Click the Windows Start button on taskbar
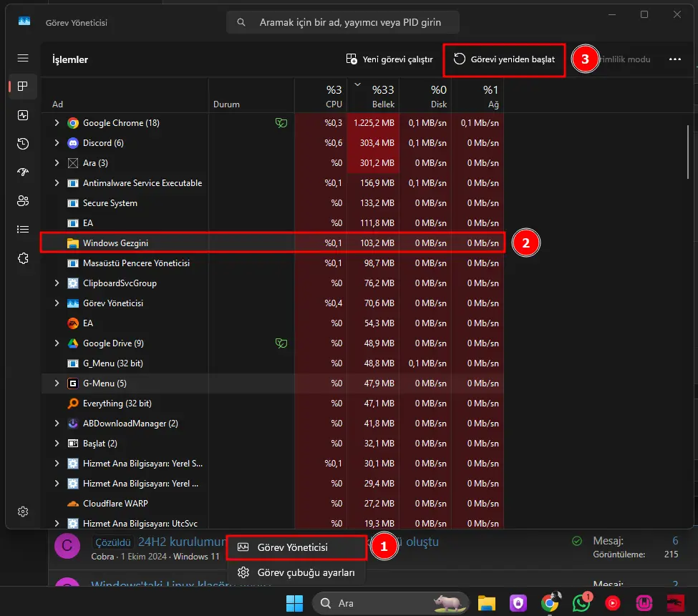 click(x=294, y=603)
